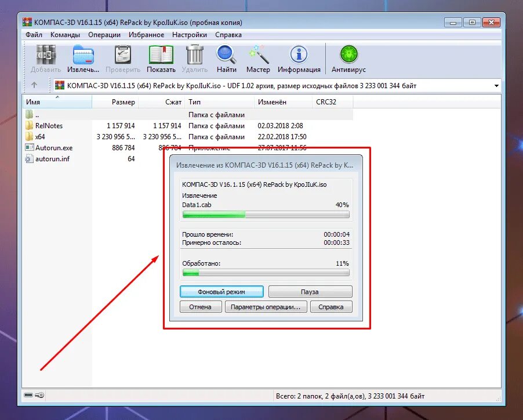Sort by the Размер column header
The height and width of the screenshot is (420, 523).
pos(115,102)
